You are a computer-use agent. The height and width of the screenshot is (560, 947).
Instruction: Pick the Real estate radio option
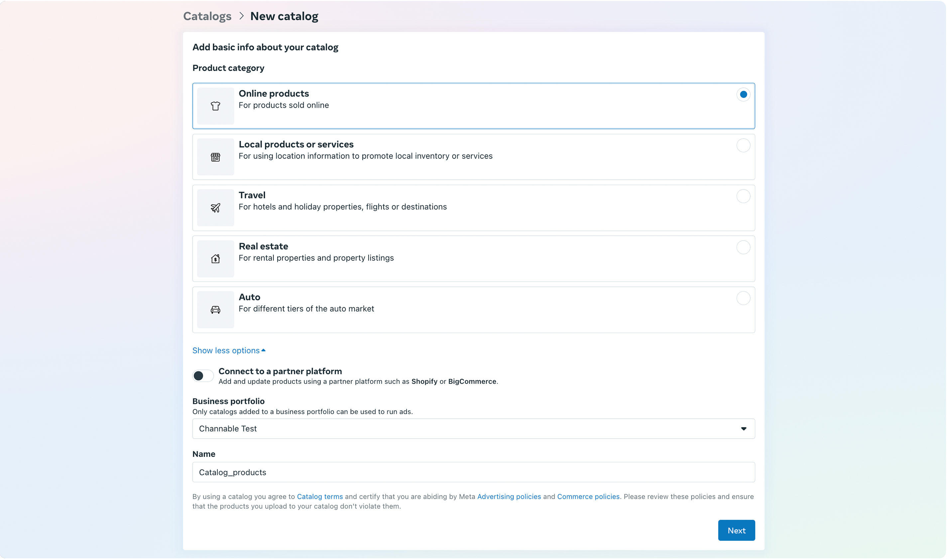(x=743, y=247)
